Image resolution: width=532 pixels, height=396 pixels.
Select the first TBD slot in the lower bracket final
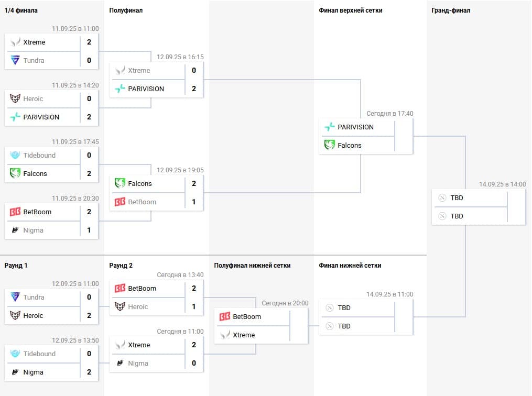coord(344,308)
